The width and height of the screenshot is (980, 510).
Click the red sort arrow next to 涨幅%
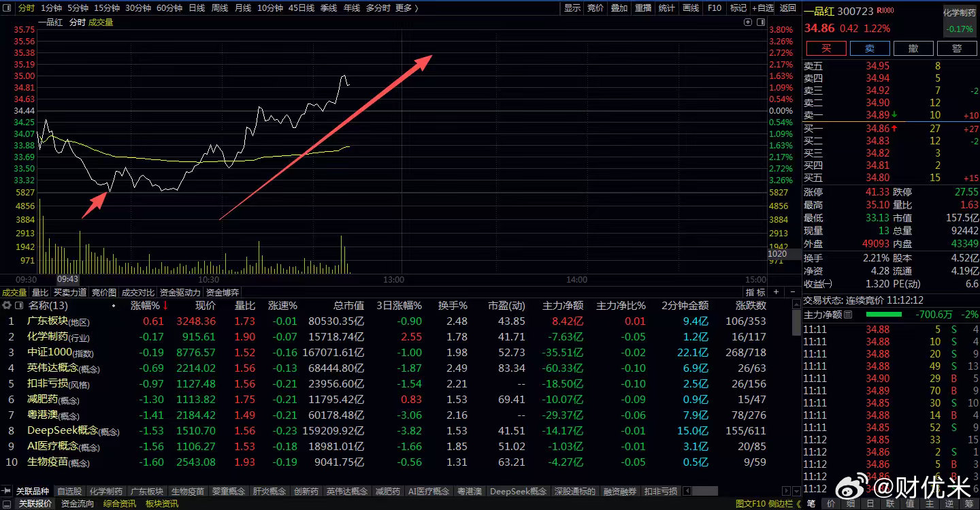coord(165,306)
